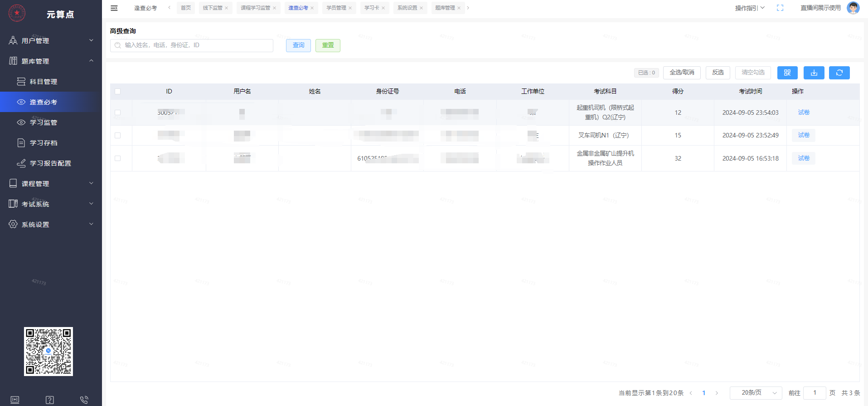Screen dimensions: 868x406
Task: Click the help question mark icon in the sidebar
Action: pos(50,400)
